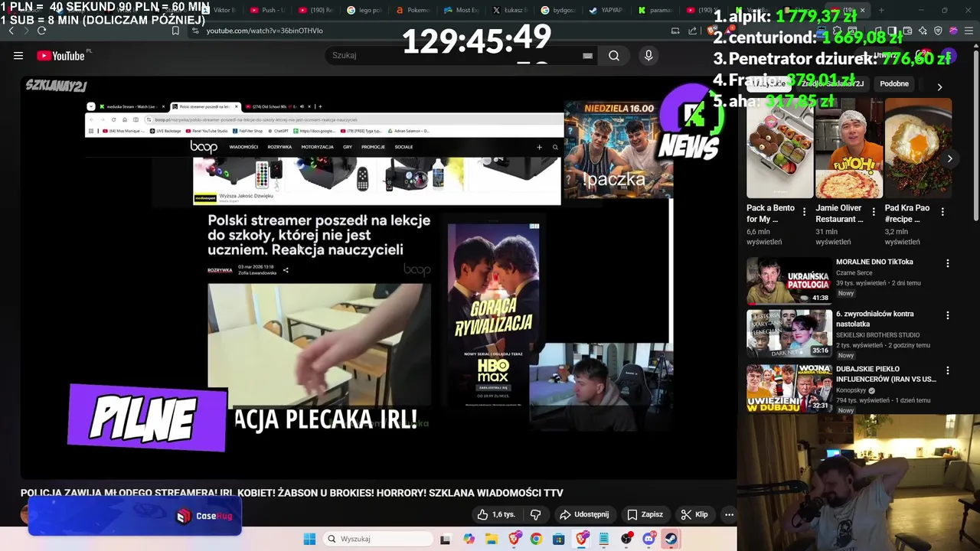980x551 pixels.
Task: Dislike the video with thumbs-down icon
Action: 536,514
